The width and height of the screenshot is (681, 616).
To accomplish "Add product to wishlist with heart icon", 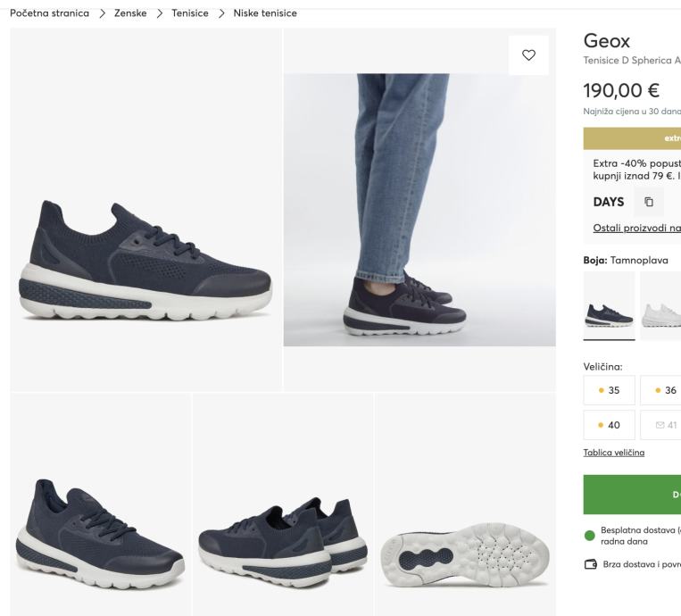I will (528, 55).
